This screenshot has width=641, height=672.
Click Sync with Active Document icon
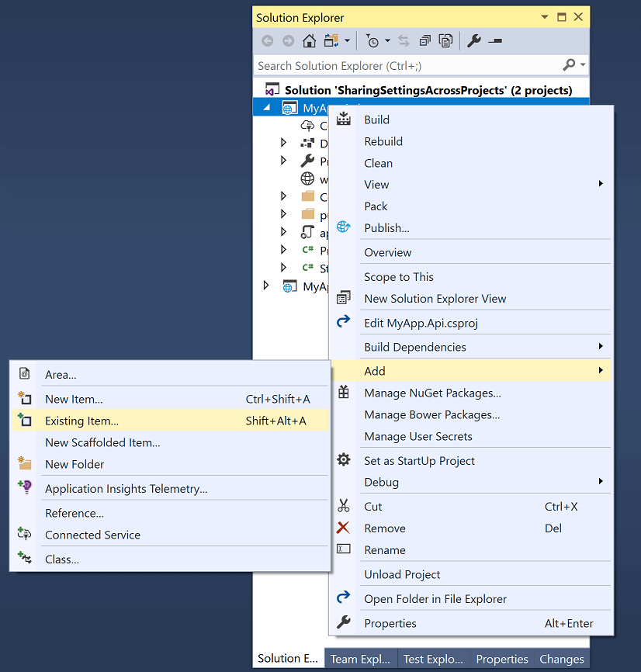tap(404, 41)
